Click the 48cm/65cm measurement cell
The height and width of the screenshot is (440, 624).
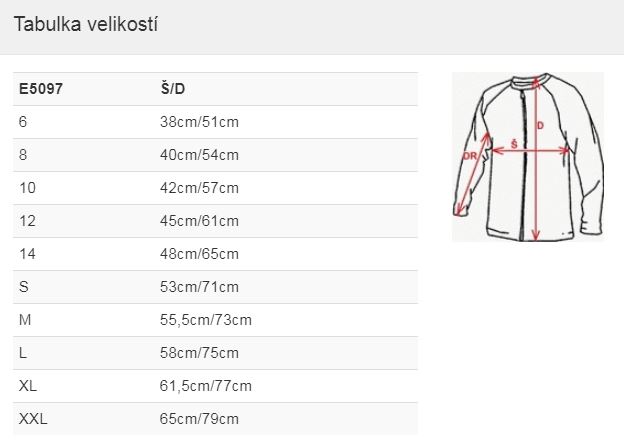pyautogui.click(x=199, y=254)
